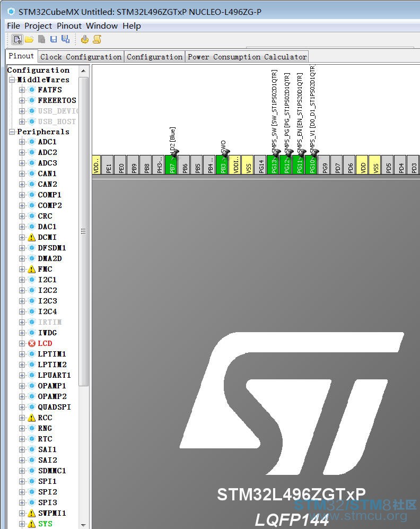Generate source code with the gear icon
420x529 pixels.
click(84, 39)
